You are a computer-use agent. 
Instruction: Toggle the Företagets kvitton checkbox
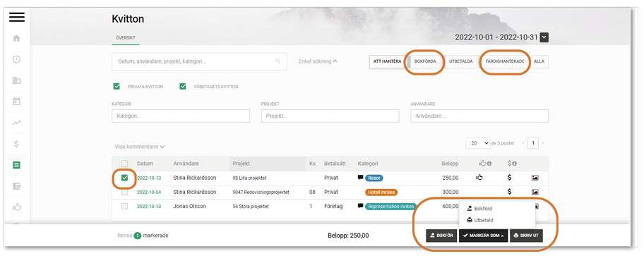click(183, 86)
